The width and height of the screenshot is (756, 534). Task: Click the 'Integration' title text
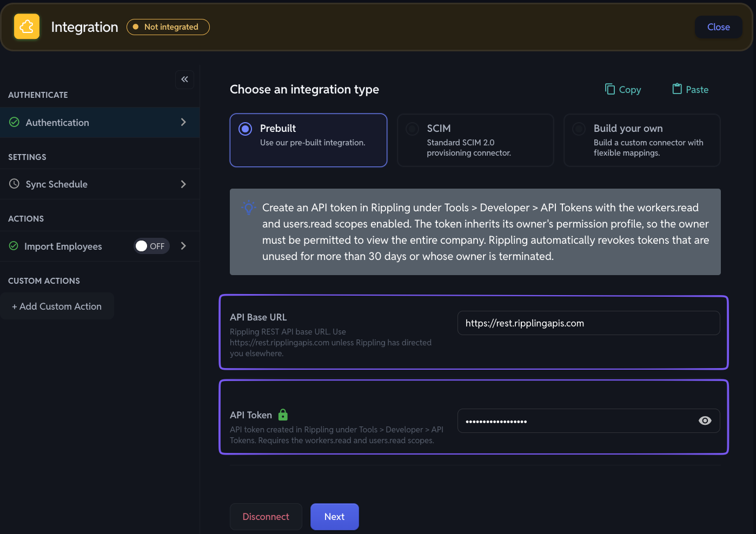84,27
